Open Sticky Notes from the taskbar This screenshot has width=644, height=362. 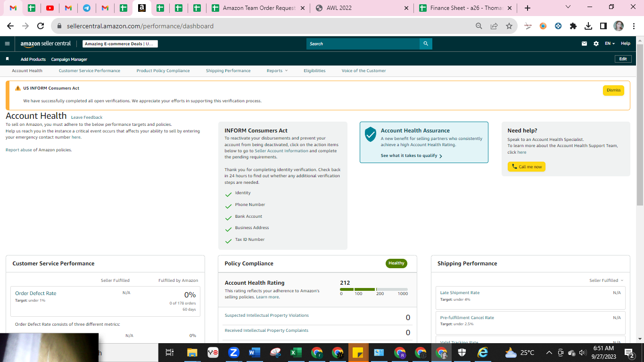click(358, 353)
